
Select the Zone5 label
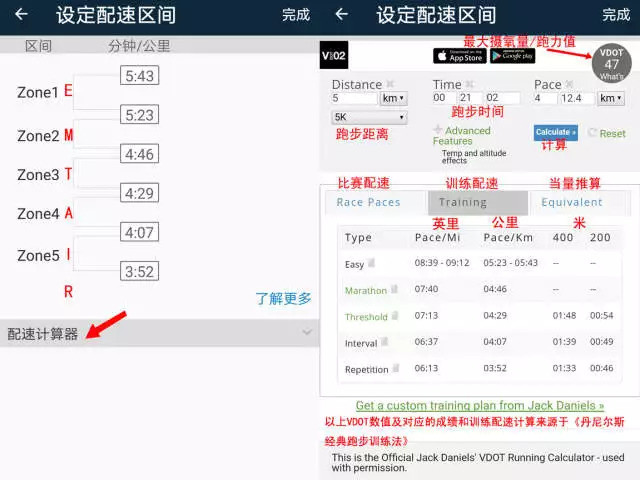click(38, 256)
